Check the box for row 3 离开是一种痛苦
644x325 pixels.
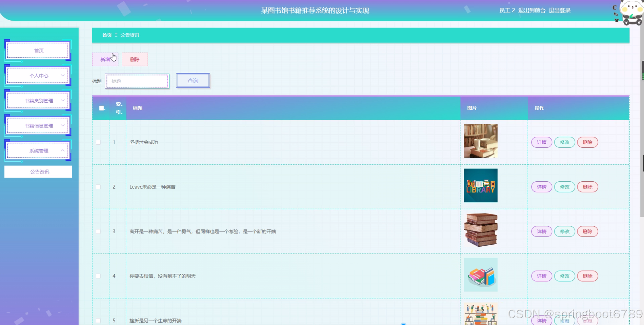[98, 232]
